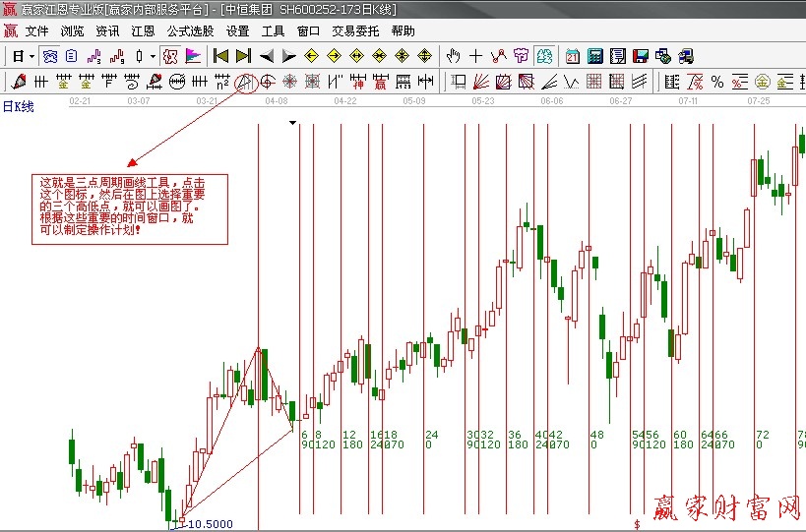Open the 公式选股 menu
This screenshot has height=532, width=806.
(x=190, y=30)
